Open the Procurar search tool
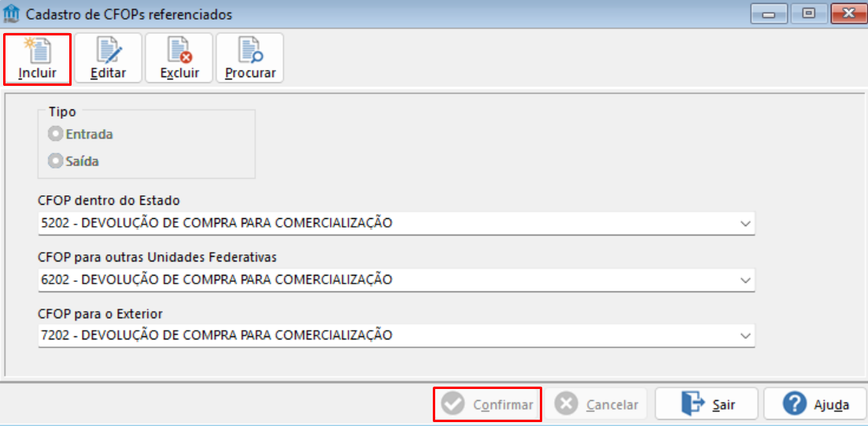The image size is (868, 426). point(250,59)
